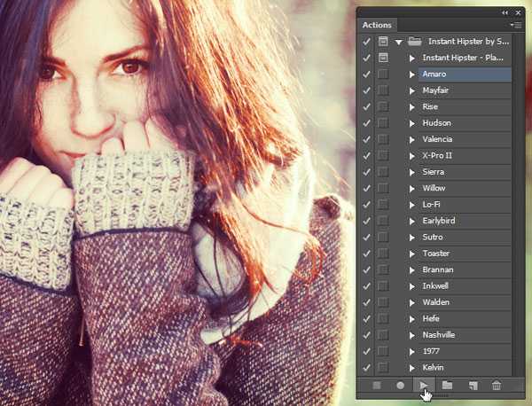Play the selected action
Screen dimensions: 532x406
(x=424, y=386)
